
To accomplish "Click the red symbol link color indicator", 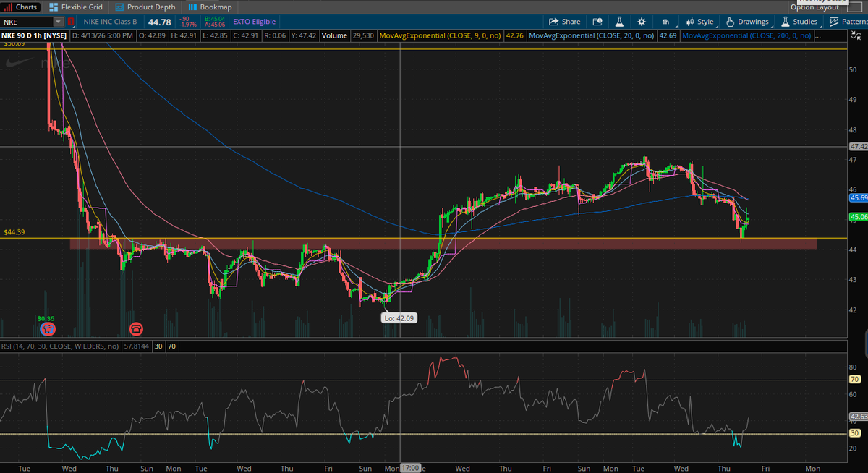I will click(x=70, y=22).
